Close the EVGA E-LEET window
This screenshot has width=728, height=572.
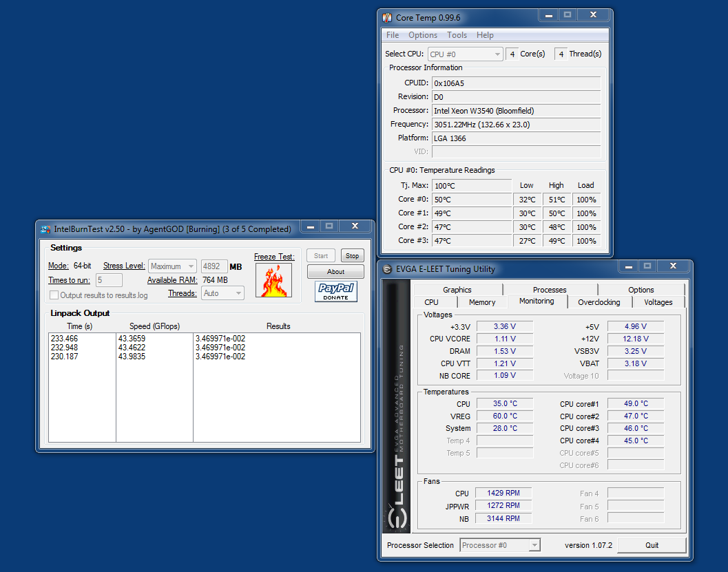(673, 266)
